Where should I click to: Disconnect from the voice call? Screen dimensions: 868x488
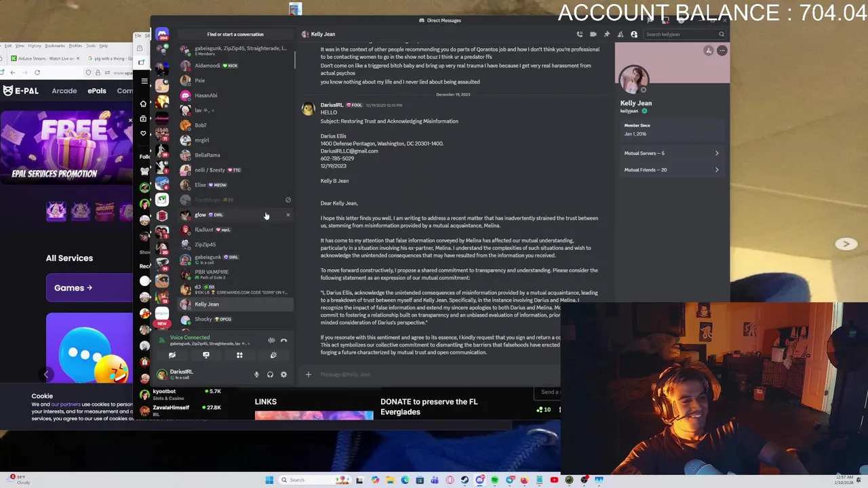[x=284, y=340]
